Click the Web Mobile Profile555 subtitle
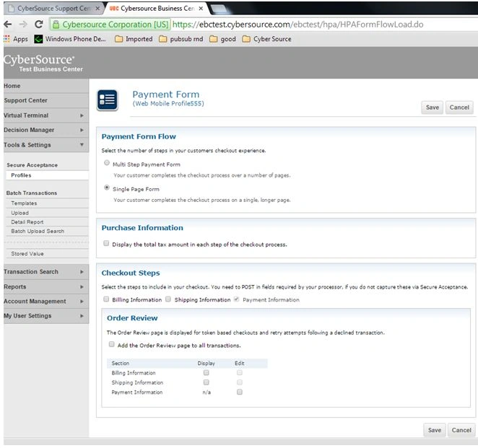This screenshot has height=448, width=478. tap(168, 104)
